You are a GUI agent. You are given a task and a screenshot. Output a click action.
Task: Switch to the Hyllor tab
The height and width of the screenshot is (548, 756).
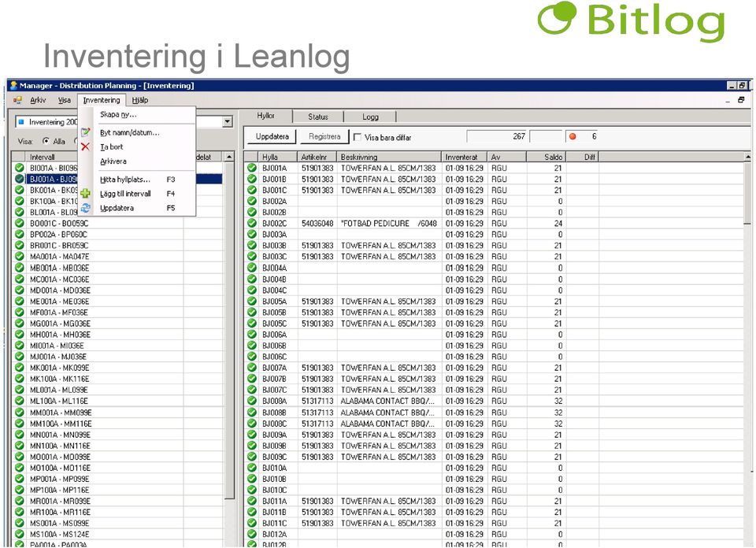pyautogui.click(x=265, y=117)
